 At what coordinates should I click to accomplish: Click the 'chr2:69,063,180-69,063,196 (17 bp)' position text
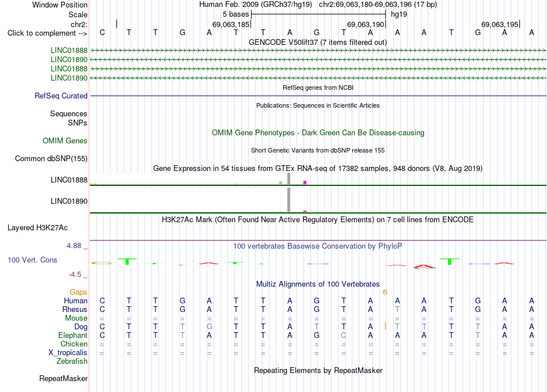coord(378,5)
